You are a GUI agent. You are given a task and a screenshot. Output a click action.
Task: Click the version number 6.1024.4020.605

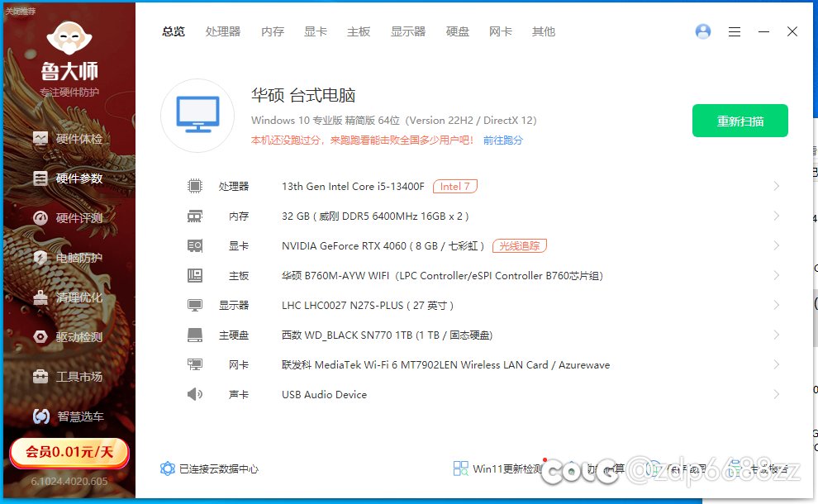pyautogui.click(x=69, y=481)
